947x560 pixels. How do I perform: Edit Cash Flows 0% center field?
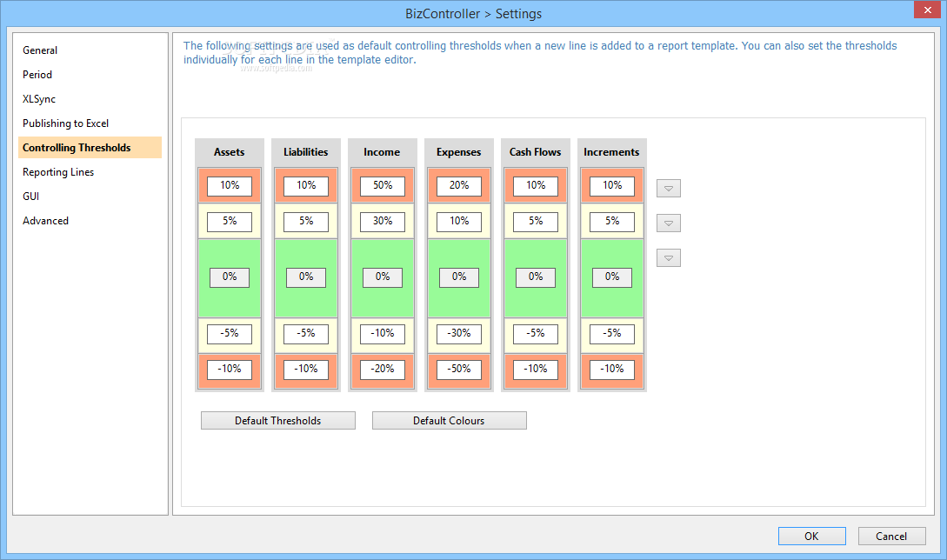536,277
